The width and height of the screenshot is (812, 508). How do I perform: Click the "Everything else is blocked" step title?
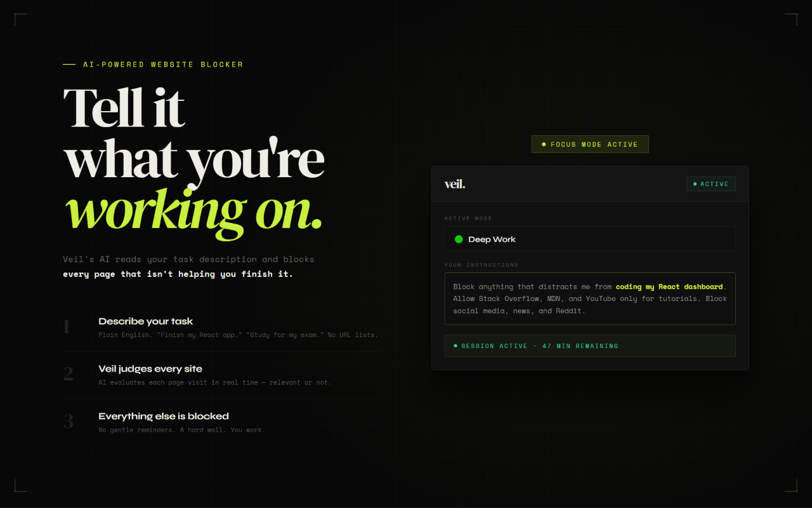164,417
